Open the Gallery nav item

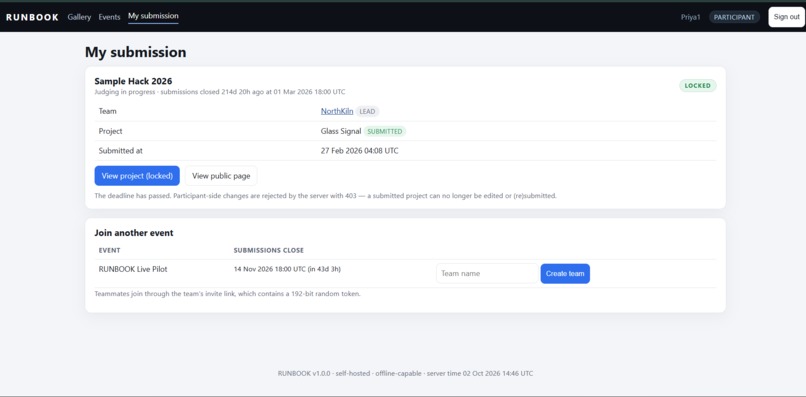coord(79,17)
